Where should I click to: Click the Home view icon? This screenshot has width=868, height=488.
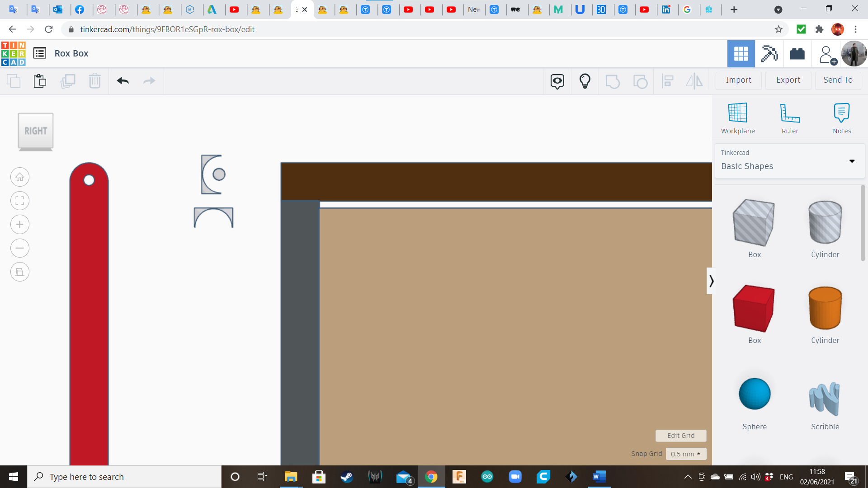[x=20, y=177]
